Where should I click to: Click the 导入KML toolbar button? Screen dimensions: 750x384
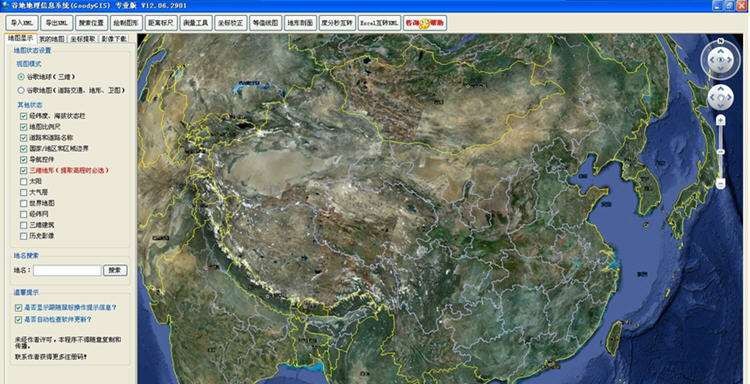(x=22, y=22)
